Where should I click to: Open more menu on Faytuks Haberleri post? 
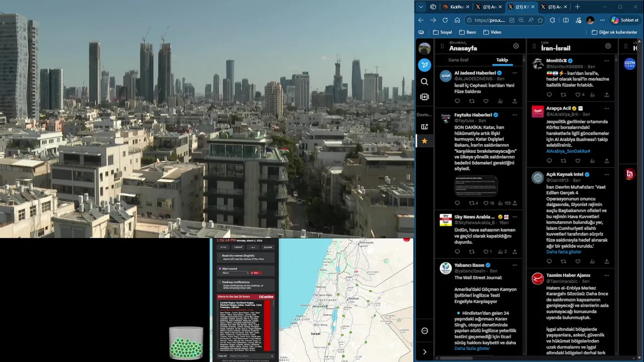(x=515, y=115)
